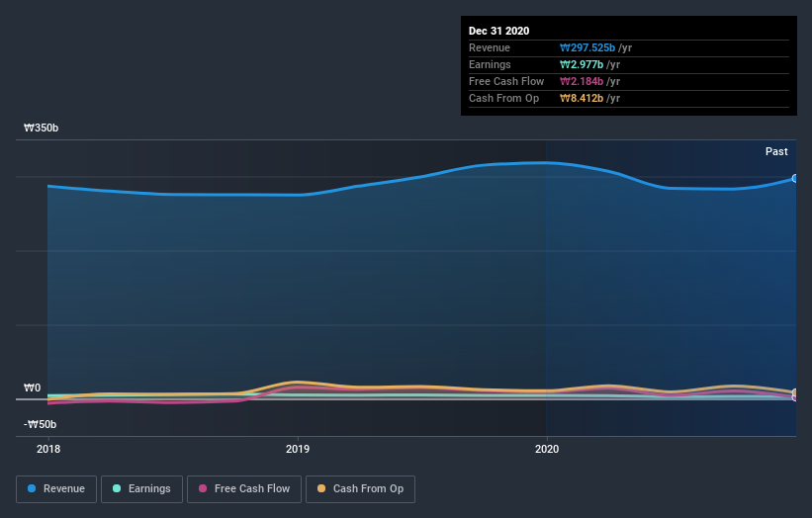Toggle the Cash From Op legend button
The width and height of the screenshot is (812, 518).
click(360, 489)
